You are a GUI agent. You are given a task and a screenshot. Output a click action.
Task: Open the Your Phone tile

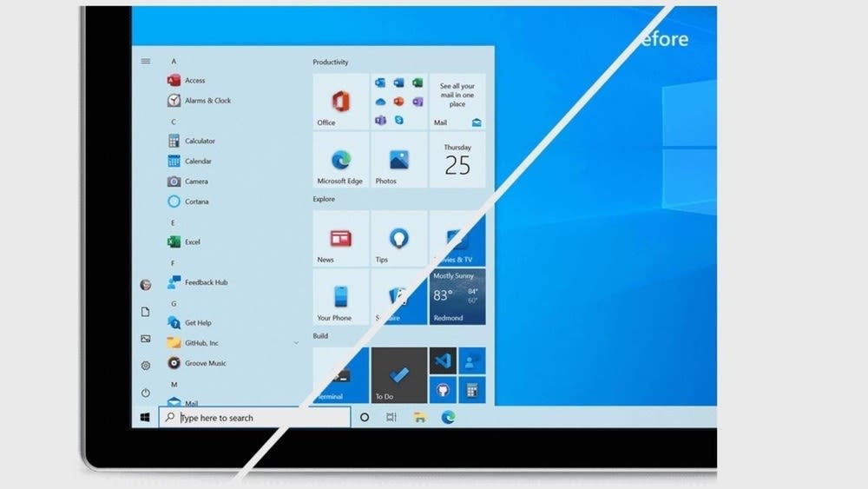pos(341,297)
